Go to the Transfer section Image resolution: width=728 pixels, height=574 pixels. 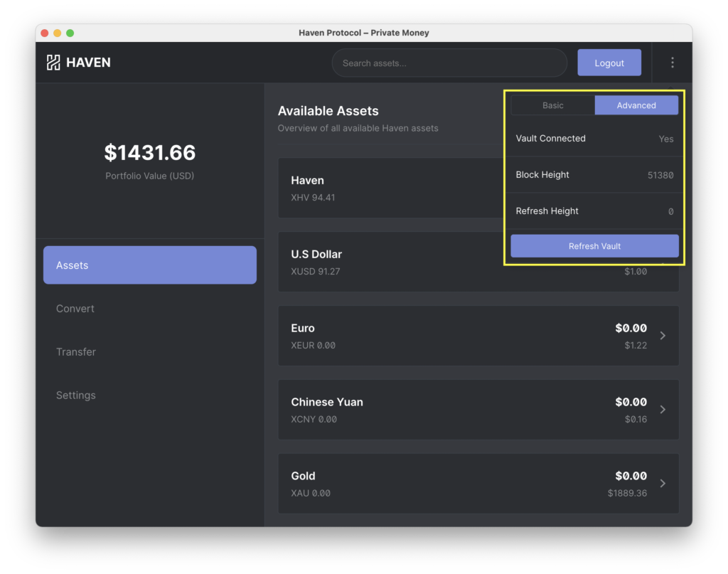click(76, 351)
